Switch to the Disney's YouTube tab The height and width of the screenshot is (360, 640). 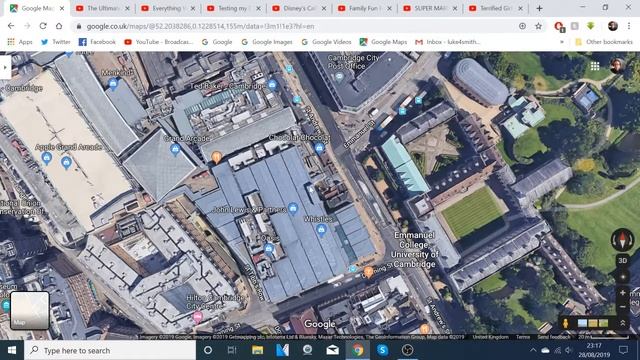click(x=300, y=8)
